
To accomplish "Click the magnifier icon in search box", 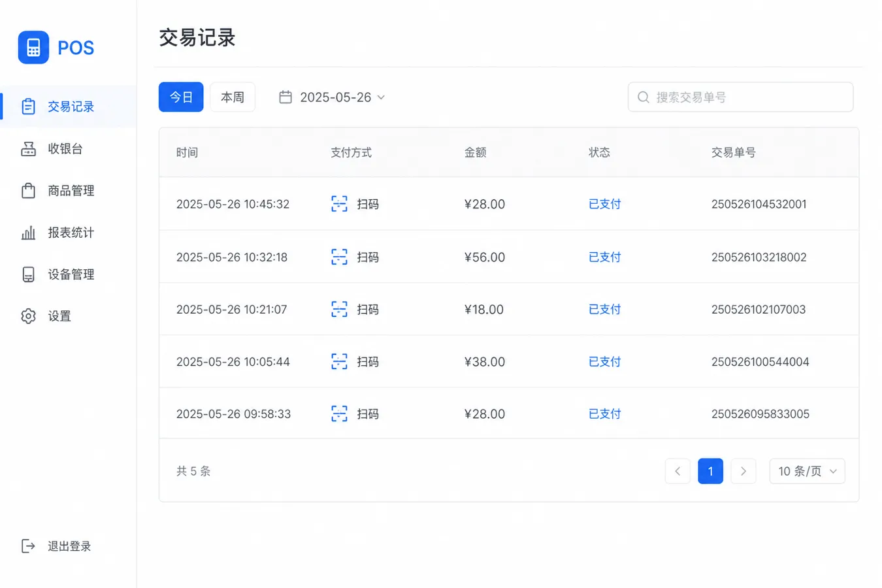I will pyautogui.click(x=644, y=97).
